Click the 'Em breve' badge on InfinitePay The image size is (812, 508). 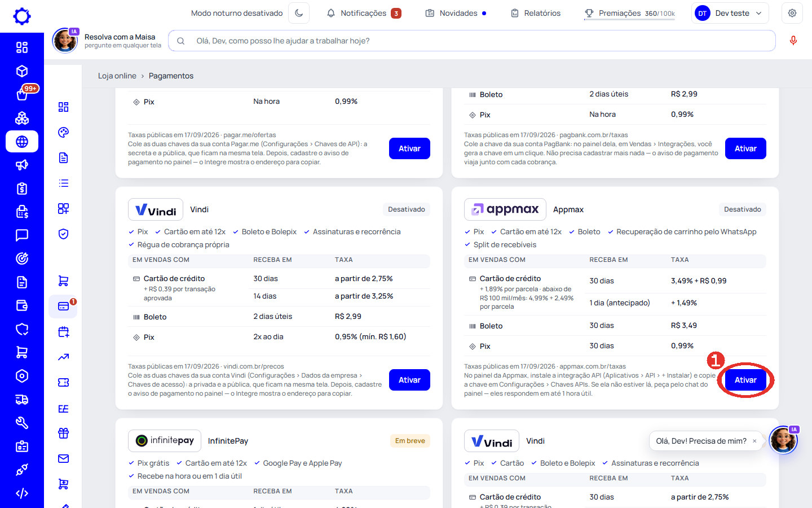pyautogui.click(x=410, y=441)
